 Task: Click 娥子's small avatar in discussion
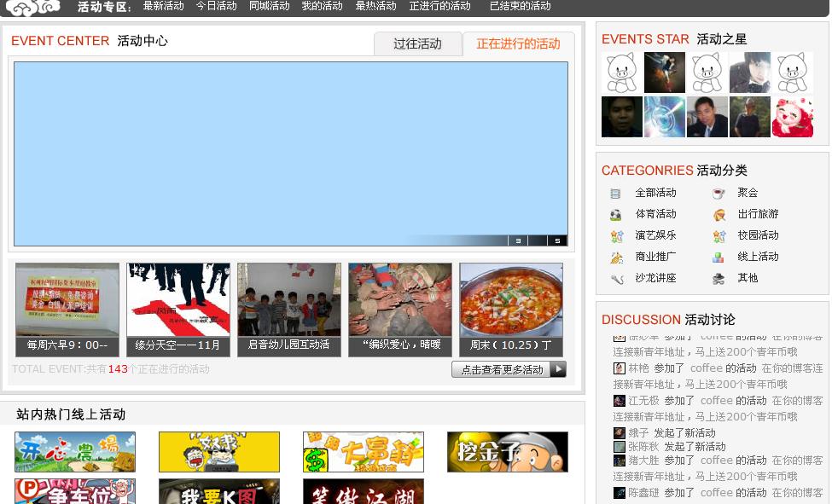tap(620, 433)
